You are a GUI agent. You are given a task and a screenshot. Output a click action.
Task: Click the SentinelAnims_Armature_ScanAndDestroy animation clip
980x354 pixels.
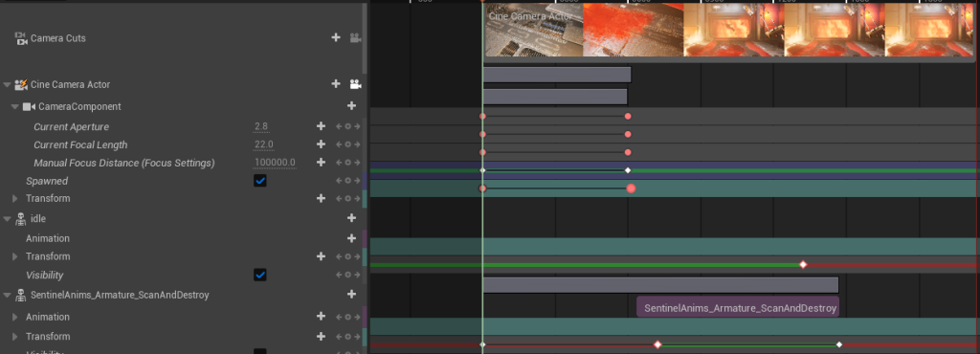click(738, 308)
